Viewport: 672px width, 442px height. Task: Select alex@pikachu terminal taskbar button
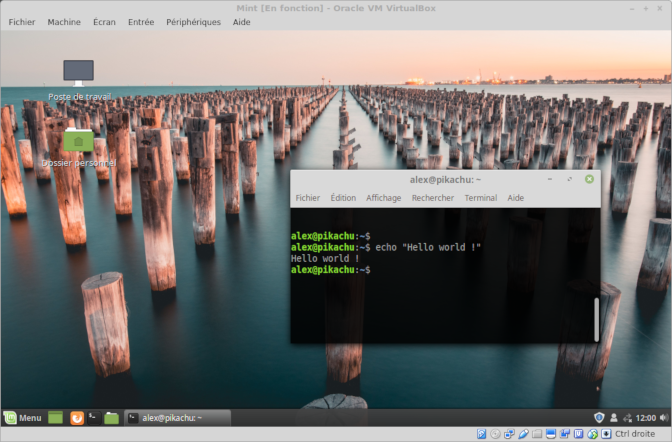(x=176, y=417)
